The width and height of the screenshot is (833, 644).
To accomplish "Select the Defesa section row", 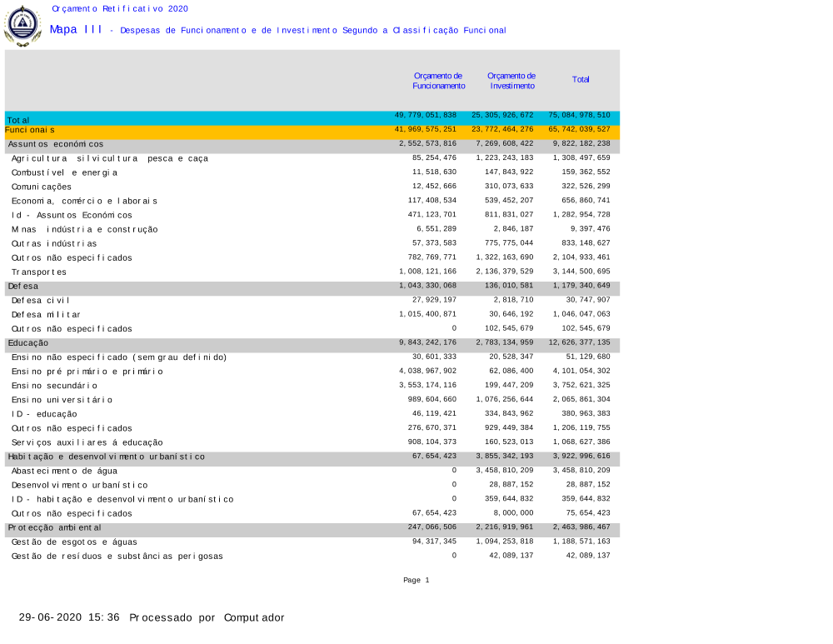I will coord(312,287).
